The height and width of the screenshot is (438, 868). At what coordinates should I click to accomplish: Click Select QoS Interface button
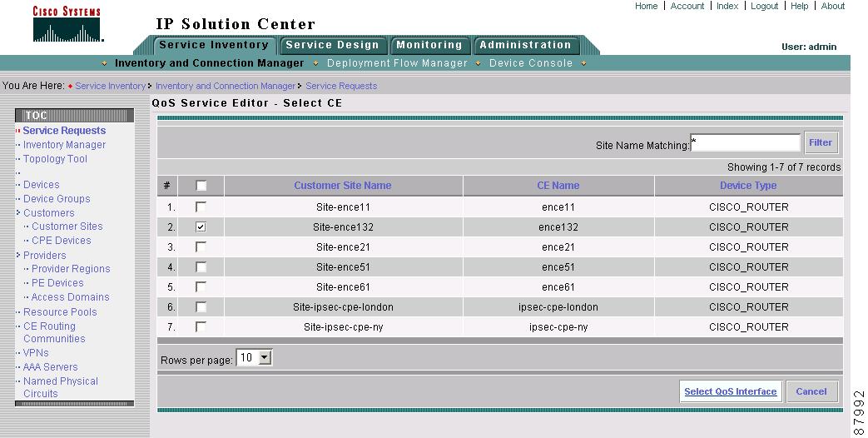[x=730, y=391]
